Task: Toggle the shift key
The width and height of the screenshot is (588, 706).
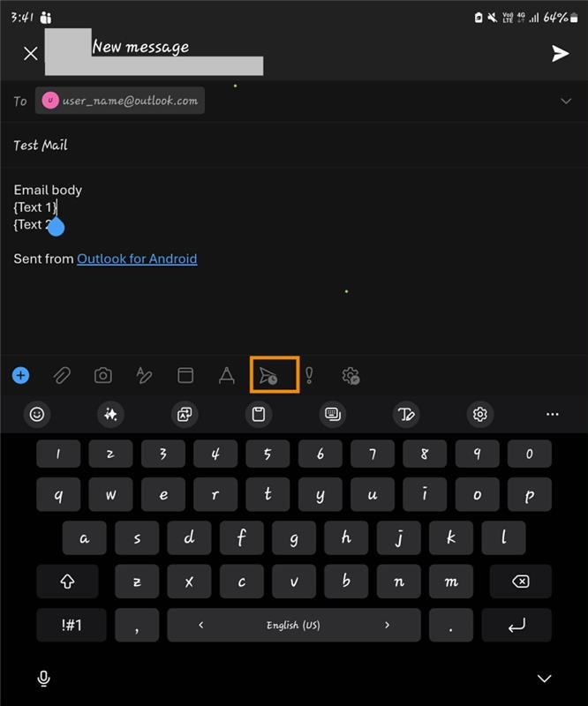Action: [68, 582]
